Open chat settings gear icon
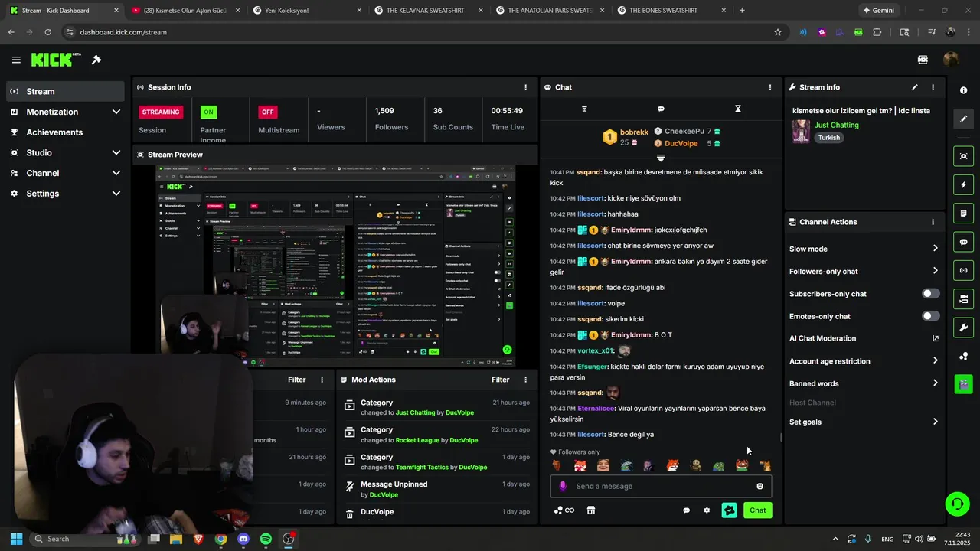The image size is (980, 551). coord(707,510)
